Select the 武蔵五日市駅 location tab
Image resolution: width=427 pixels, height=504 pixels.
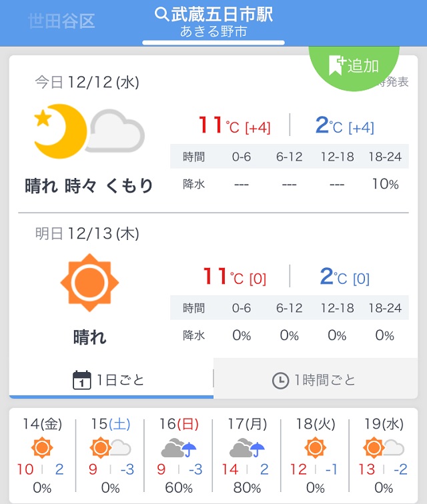[213, 23]
